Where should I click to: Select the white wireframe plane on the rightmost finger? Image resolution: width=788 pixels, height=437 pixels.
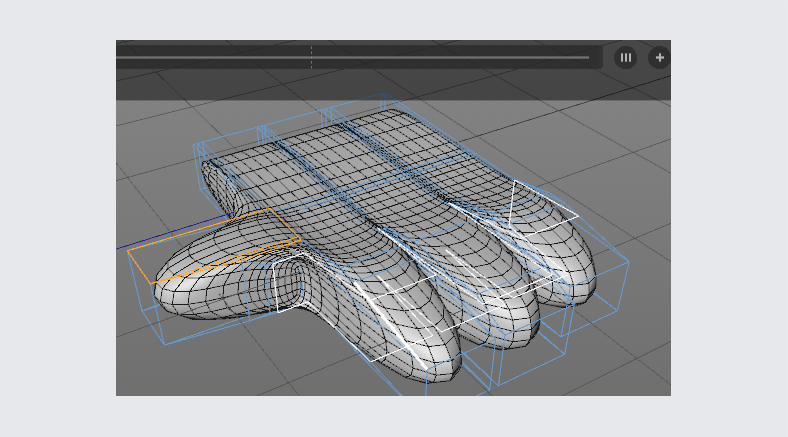tap(543, 208)
